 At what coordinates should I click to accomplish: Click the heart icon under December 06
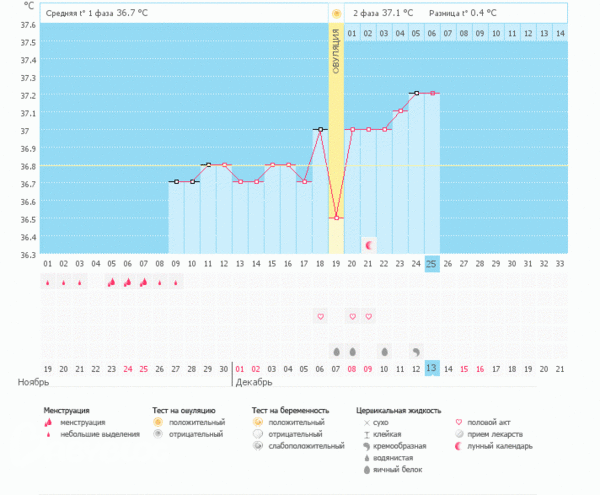(x=320, y=317)
